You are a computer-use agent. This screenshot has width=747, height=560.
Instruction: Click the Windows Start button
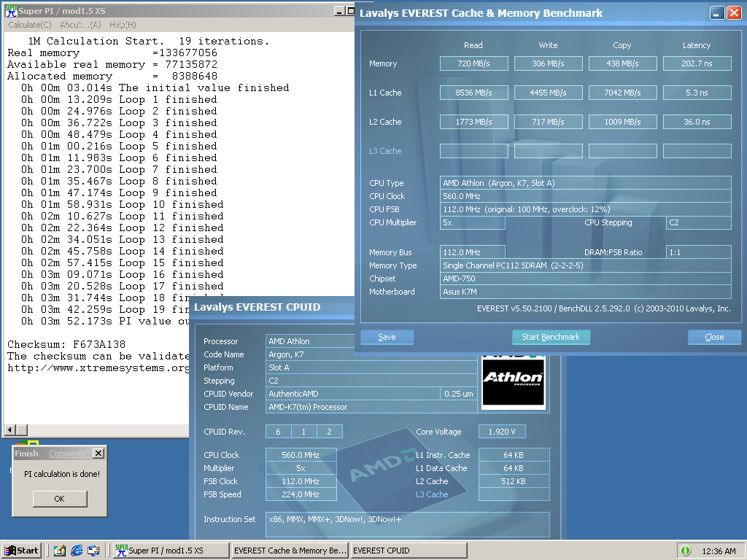tap(21, 551)
